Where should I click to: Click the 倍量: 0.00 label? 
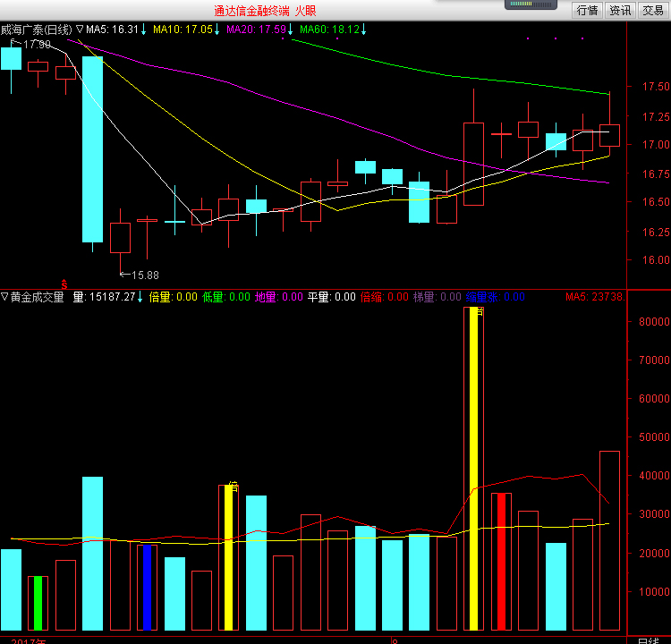click(173, 297)
